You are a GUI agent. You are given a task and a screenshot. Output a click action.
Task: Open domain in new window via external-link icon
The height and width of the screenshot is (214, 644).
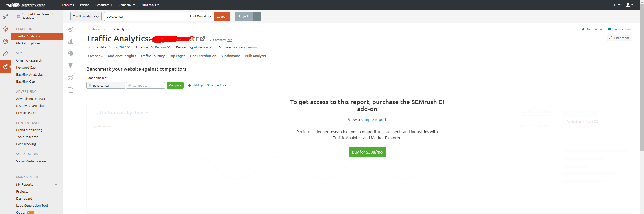click(x=202, y=39)
